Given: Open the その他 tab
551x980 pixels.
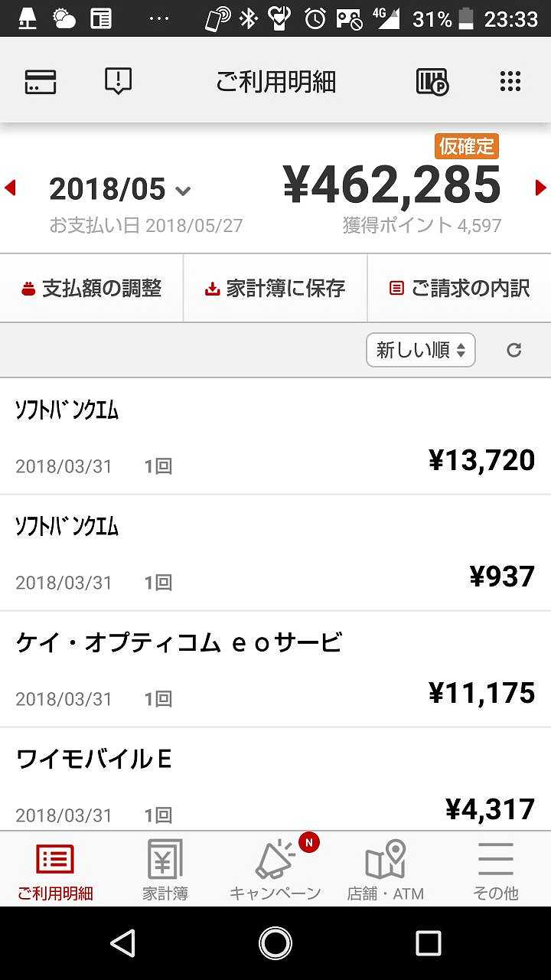Looking at the screenshot, I should 496,870.
